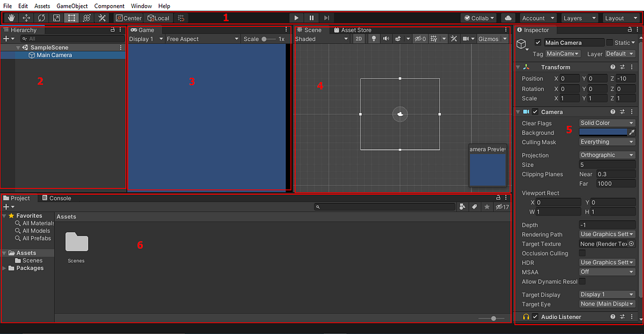Screen dimensions: 644x334
Task: Search by label in Project panel
Action: pos(474,207)
